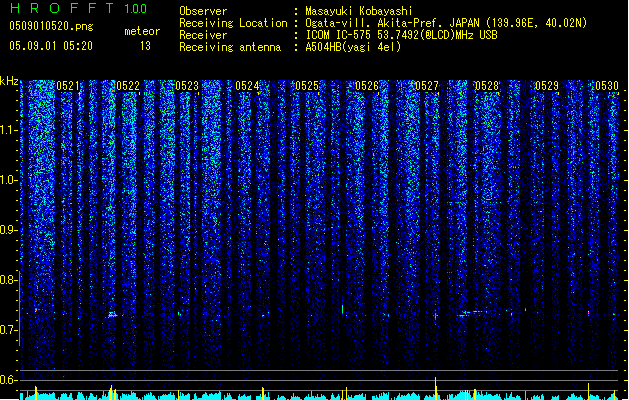This screenshot has height=400, width=629.
Task: Click the 0.8 kHz axis tick label
Action: [x=9, y=280]
